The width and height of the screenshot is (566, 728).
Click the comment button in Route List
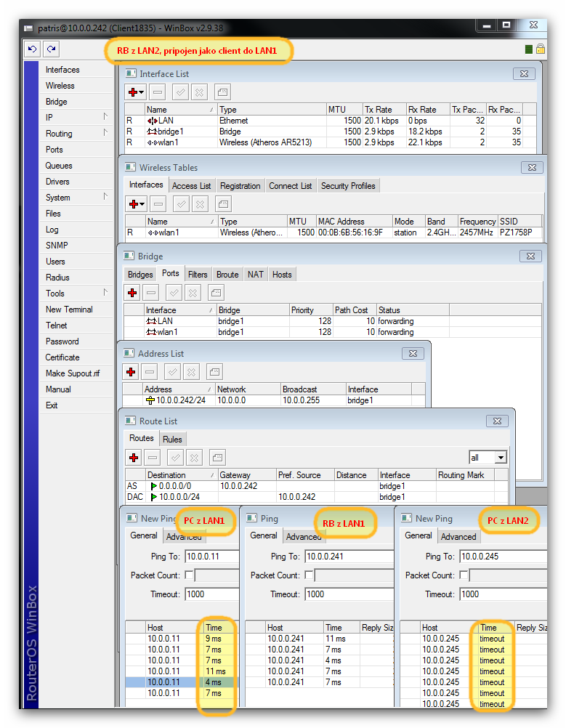click(x=217, y=457)
